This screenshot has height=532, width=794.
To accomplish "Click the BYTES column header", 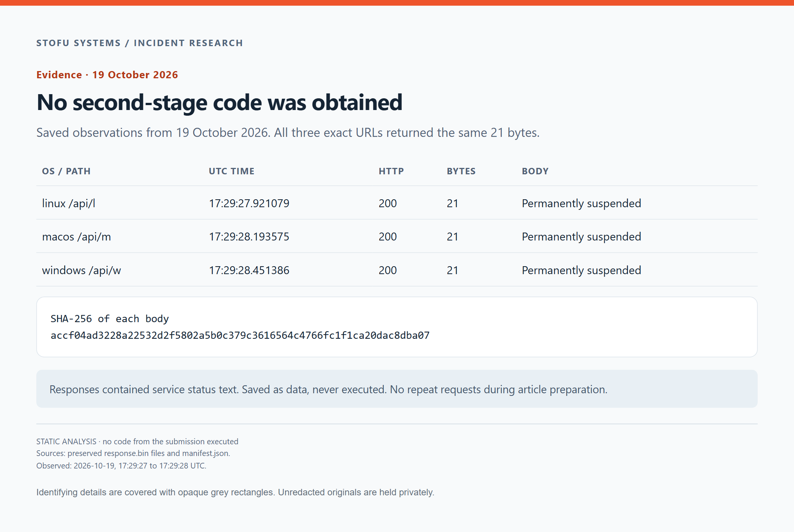I will tap(461, 171).
